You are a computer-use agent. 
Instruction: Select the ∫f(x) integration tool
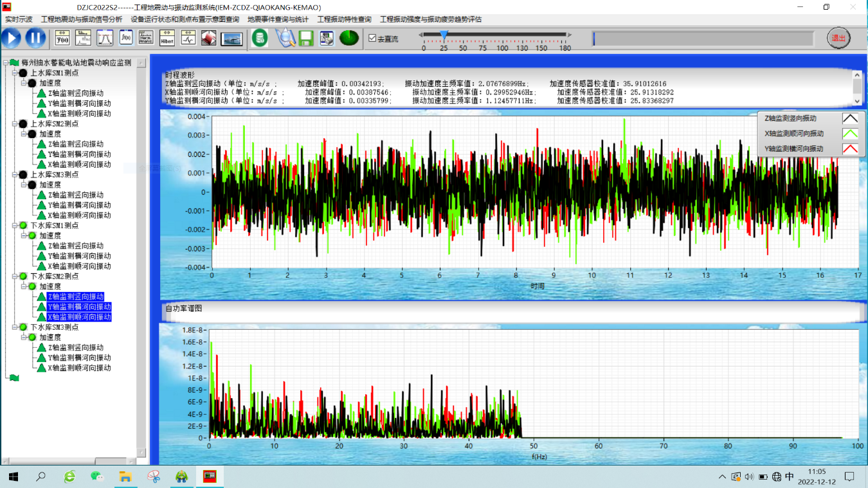coord(125,38)
